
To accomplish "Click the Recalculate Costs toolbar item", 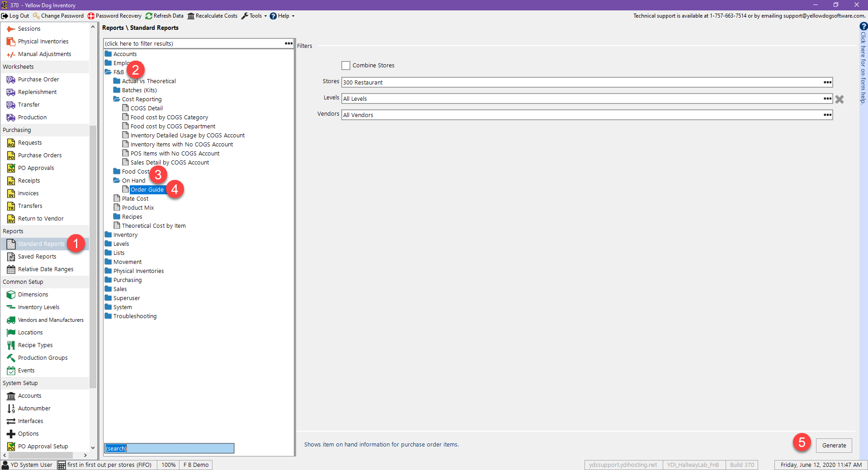I will coord(212,16).
